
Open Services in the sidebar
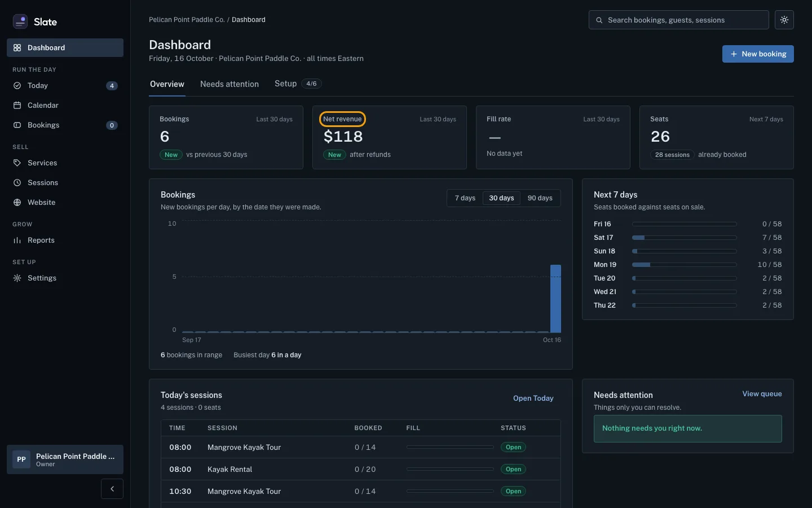[65, 163]
